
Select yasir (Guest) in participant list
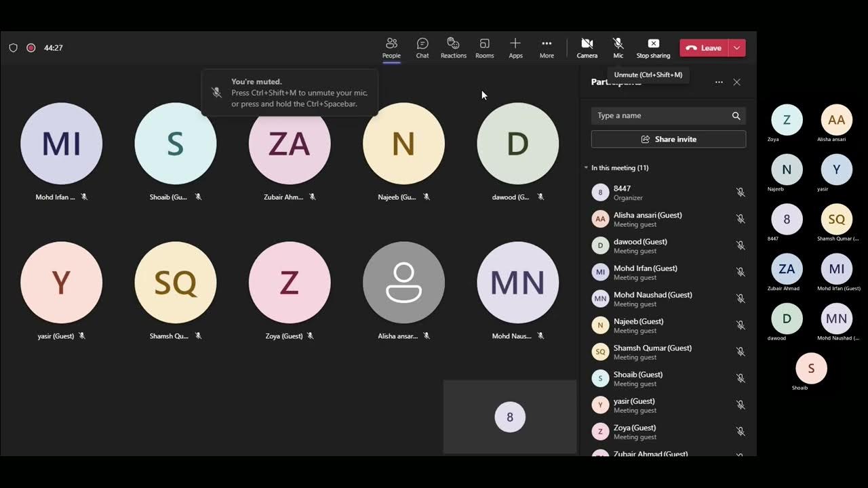click(x=669, y=405)
